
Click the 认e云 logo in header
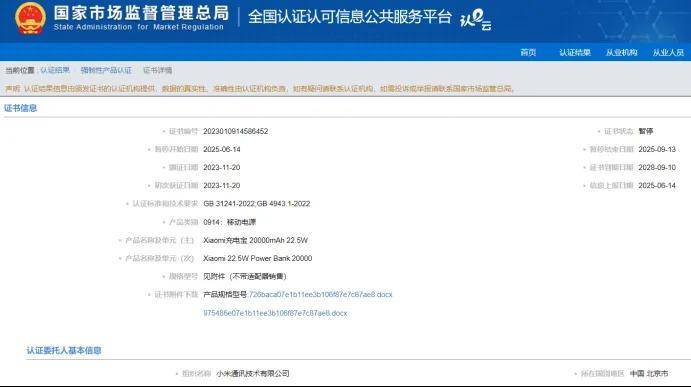coord(476,20)
